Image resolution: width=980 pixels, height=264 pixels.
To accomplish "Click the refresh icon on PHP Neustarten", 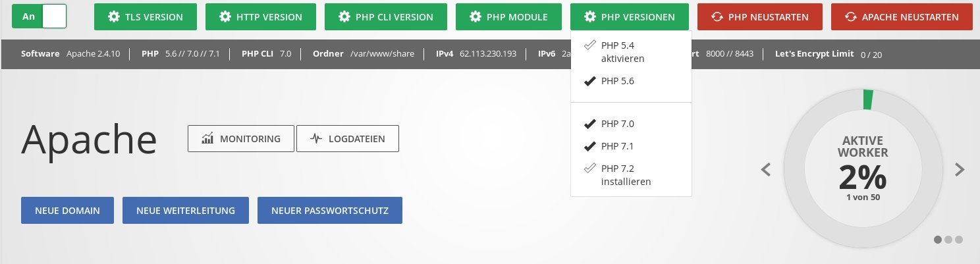I will coord(717,17).
